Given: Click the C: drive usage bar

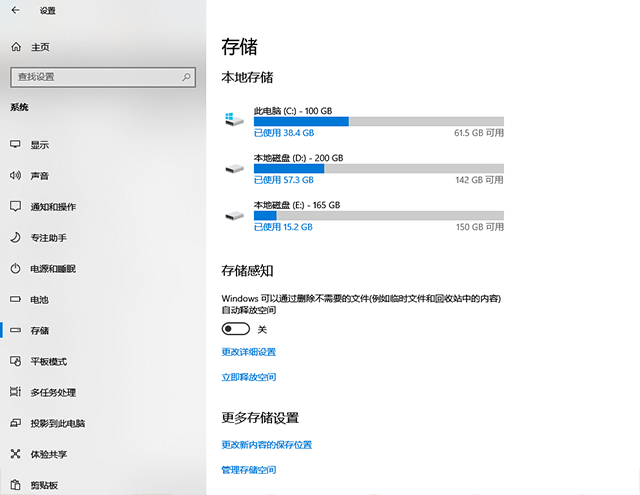Looking at the screenshot, I should [x=379, y=121].
